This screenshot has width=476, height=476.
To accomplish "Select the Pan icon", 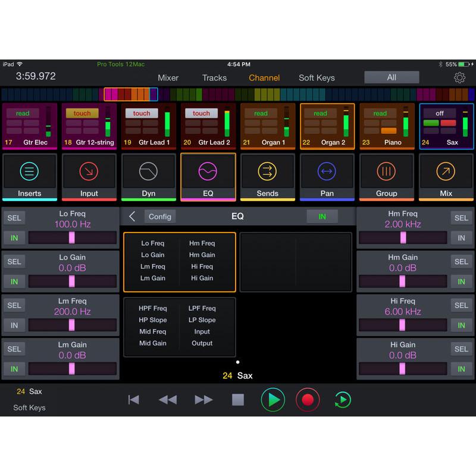I will point(327,177).
